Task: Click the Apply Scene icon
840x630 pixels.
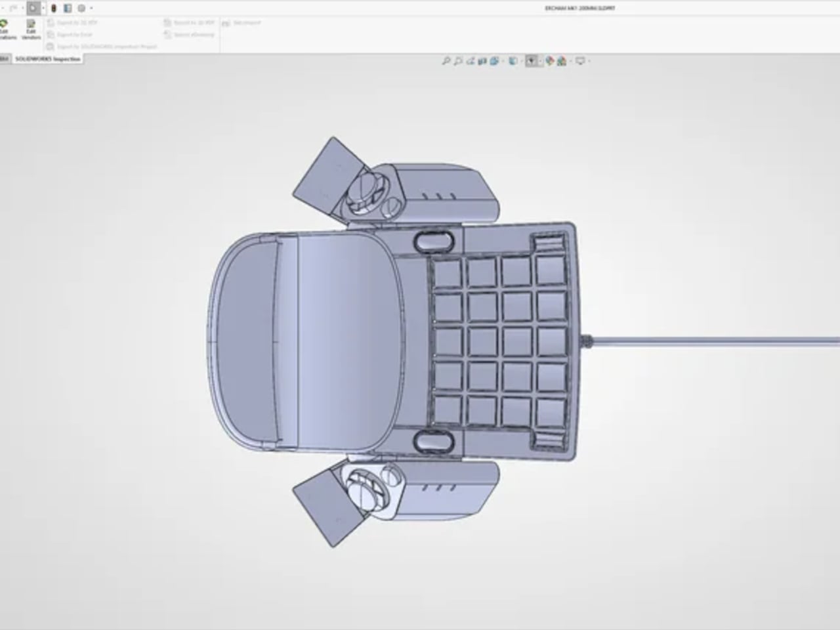Action: click(562, 61)
